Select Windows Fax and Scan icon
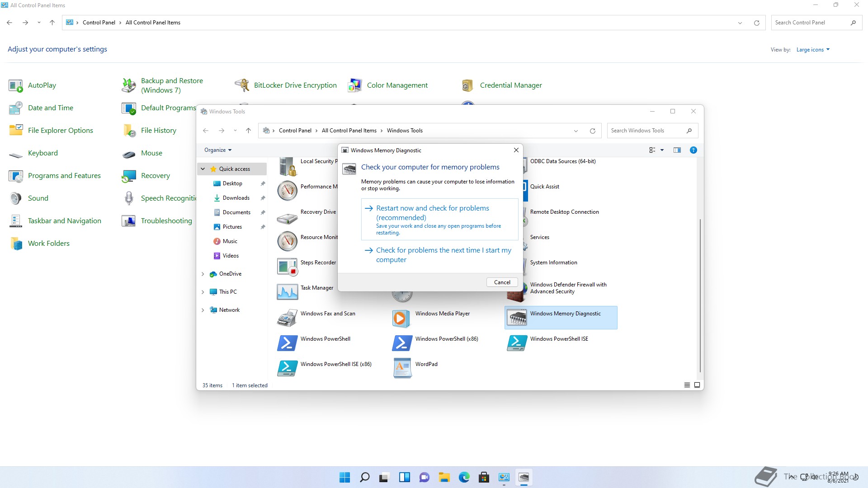Image resolution: width=868 pixels, height=488 pixels. click(x=288, y=318)
